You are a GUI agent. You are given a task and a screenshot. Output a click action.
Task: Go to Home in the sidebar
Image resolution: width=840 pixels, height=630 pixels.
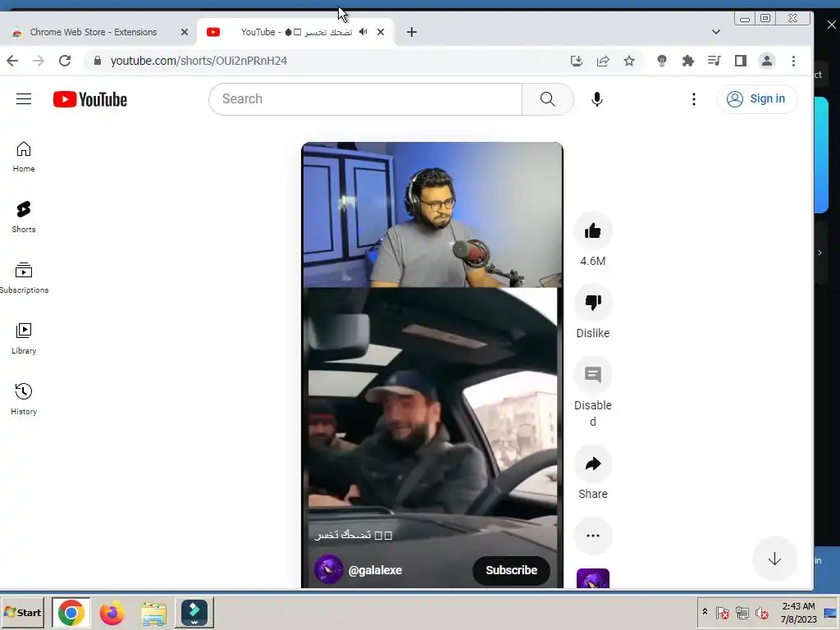(24, 157)
